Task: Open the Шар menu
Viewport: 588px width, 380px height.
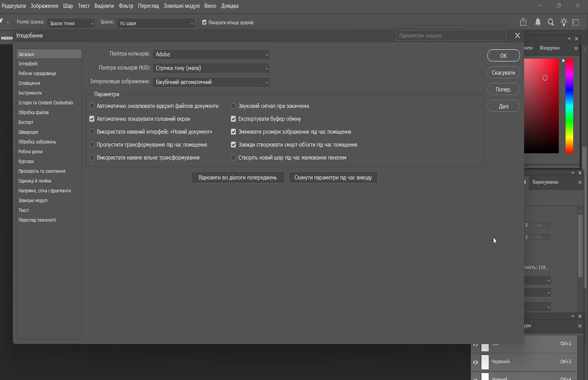Action: tap(68, 6)
